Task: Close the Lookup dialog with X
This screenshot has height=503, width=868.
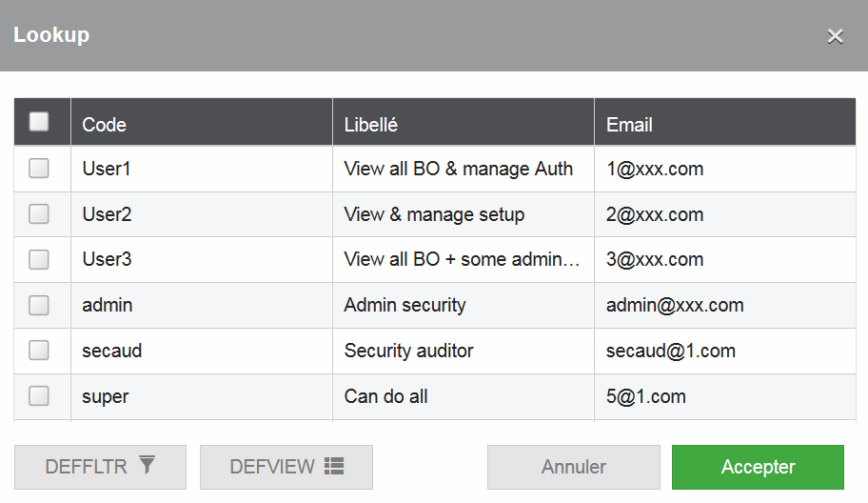Action: click(835, 36)
